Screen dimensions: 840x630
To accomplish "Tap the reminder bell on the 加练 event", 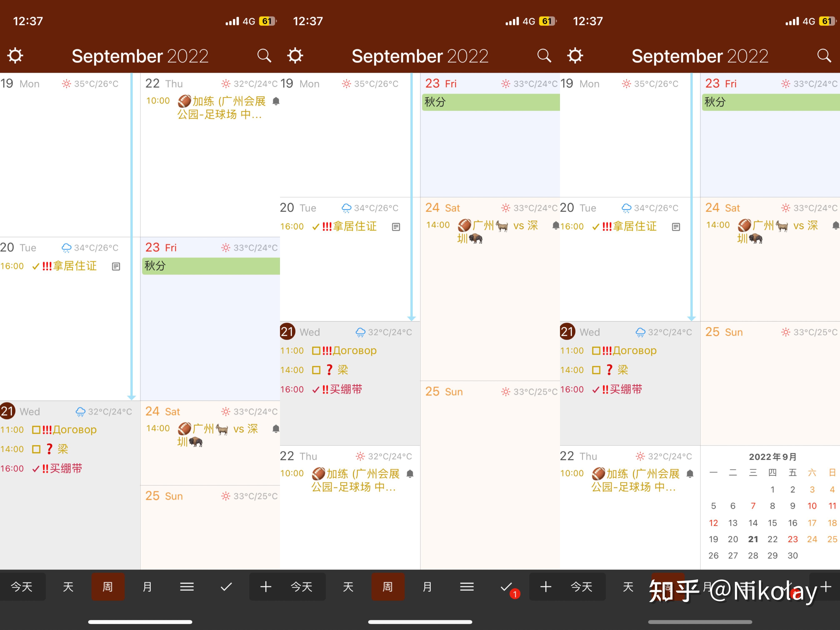I will tap(276, 101).
